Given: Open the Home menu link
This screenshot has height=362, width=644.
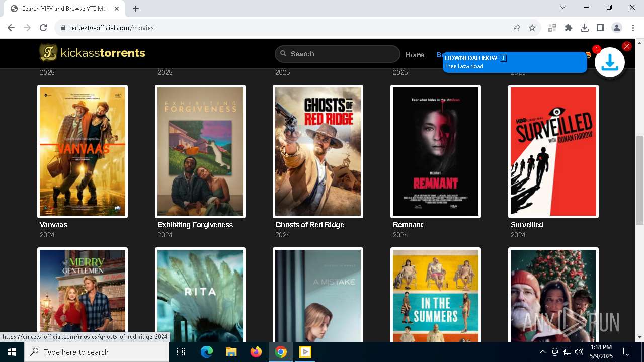Looking at the screenshot, I should click(x=415, y=55).
